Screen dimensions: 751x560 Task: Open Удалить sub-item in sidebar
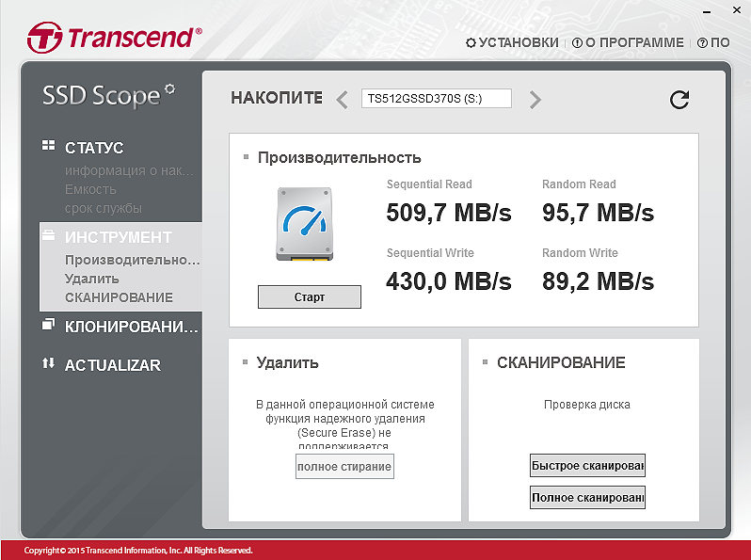[92, 279]
